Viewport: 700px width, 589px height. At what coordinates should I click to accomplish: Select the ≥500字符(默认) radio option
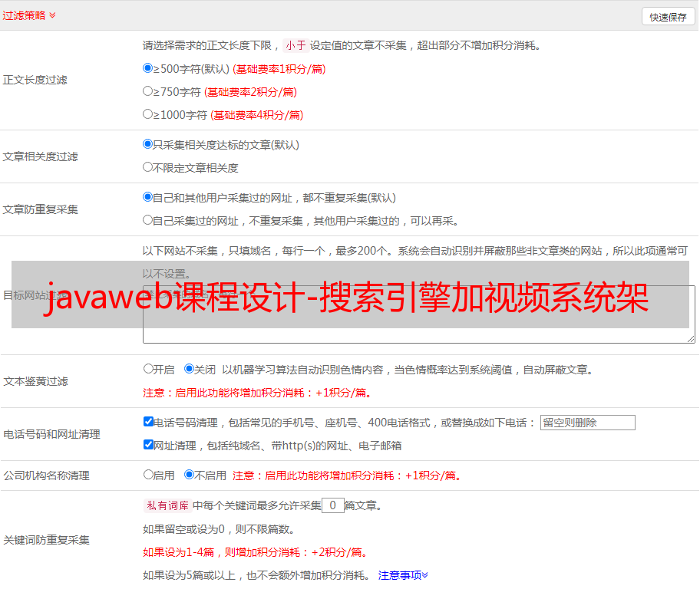pos(148,67)
